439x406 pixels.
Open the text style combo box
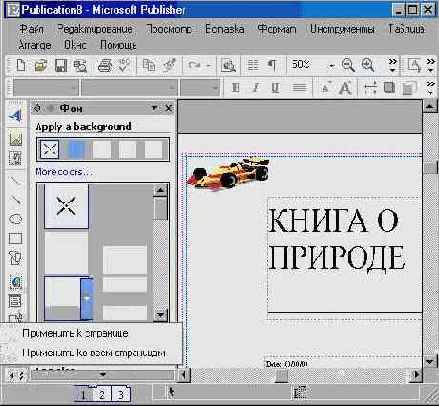coord(46,88)
